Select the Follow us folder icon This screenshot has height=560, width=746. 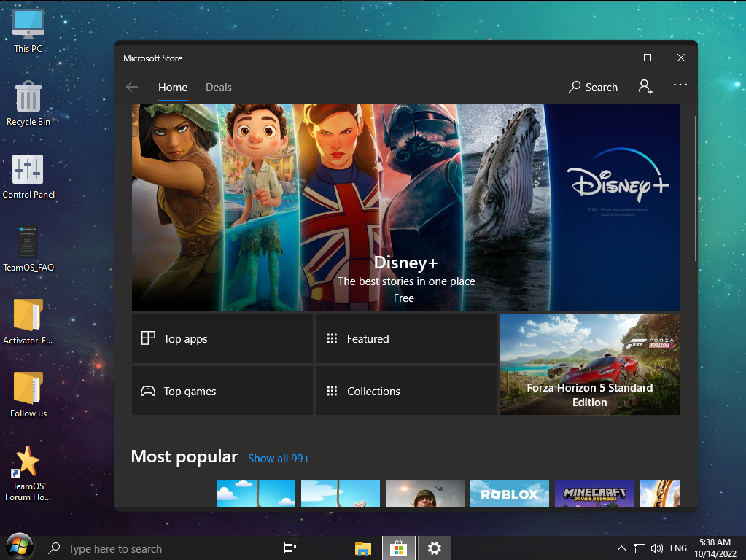pyautogui.click(x=28, y=395)
